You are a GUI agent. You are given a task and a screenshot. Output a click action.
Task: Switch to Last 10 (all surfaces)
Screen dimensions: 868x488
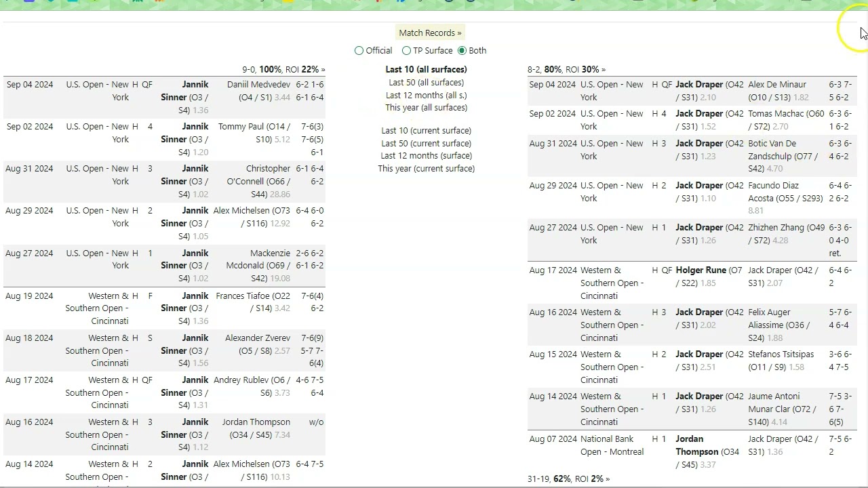click(426, 69)
